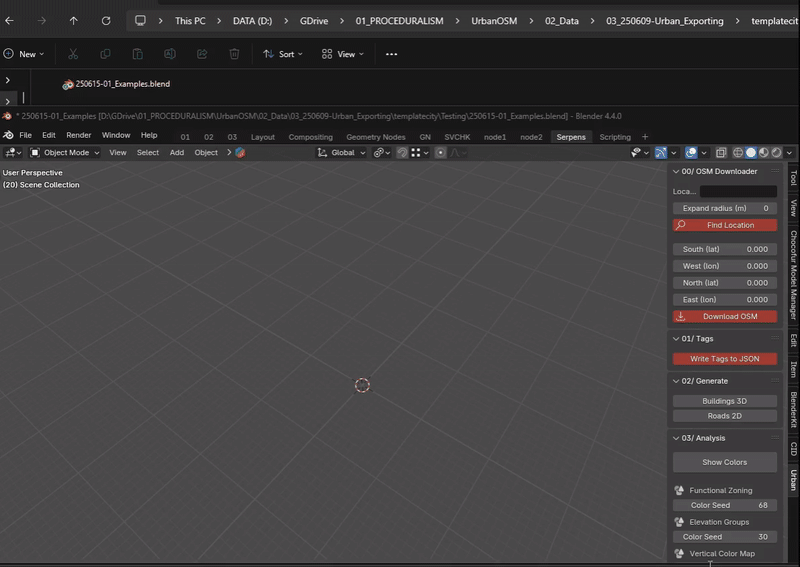Click the Find Location button
The width and height of the screenshot is (800, 567).
[x=724, y=225]
